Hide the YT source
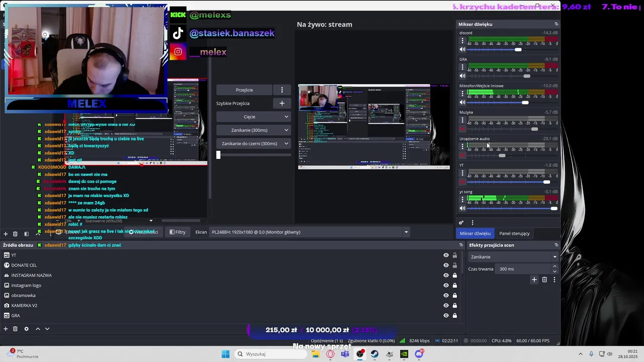This screenshot has height=362, width=644. click(446, 255)
